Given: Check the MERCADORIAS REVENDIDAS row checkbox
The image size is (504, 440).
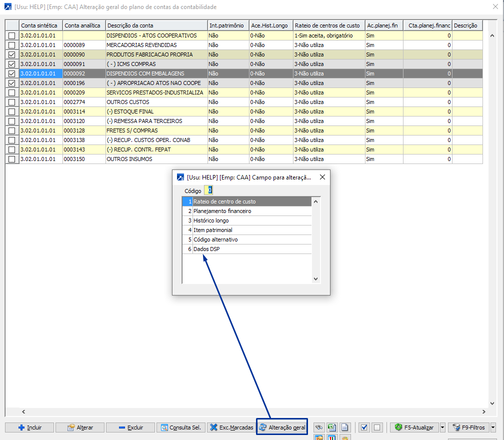Looking at the screenshot, I should point(12,45).
